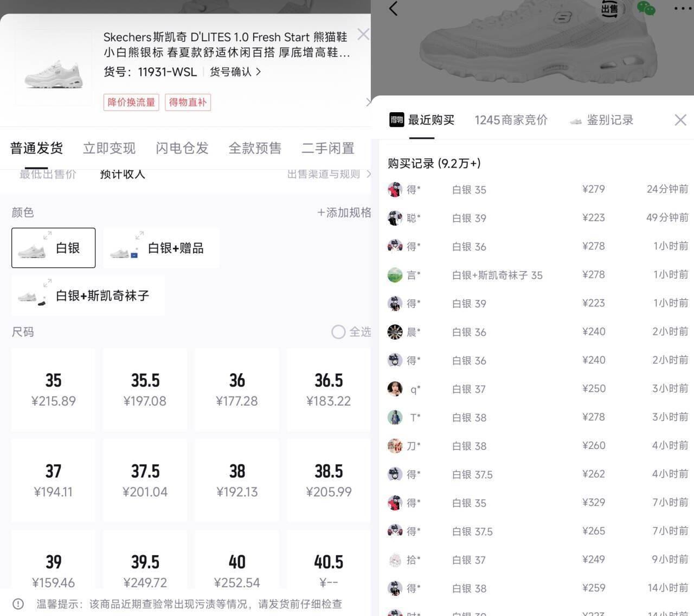Open the Skechers product thumbnail
This screenshot has height=616, width=694.
coord(53,67)
